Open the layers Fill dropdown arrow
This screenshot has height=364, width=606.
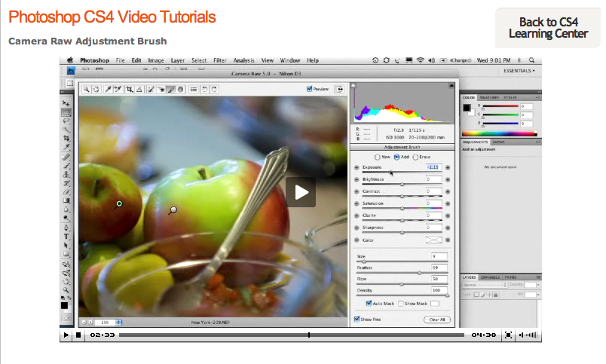[538, 295]
